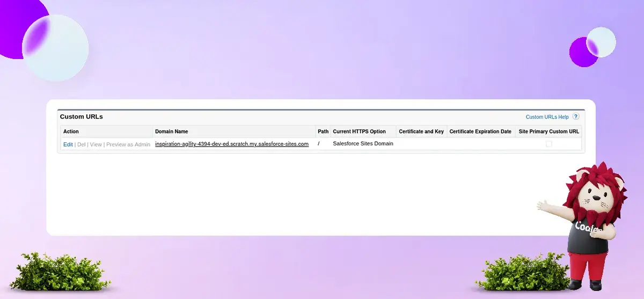The image size is (644, 299).
Task: Select Preview as Admin action
Action: point(128,144)
